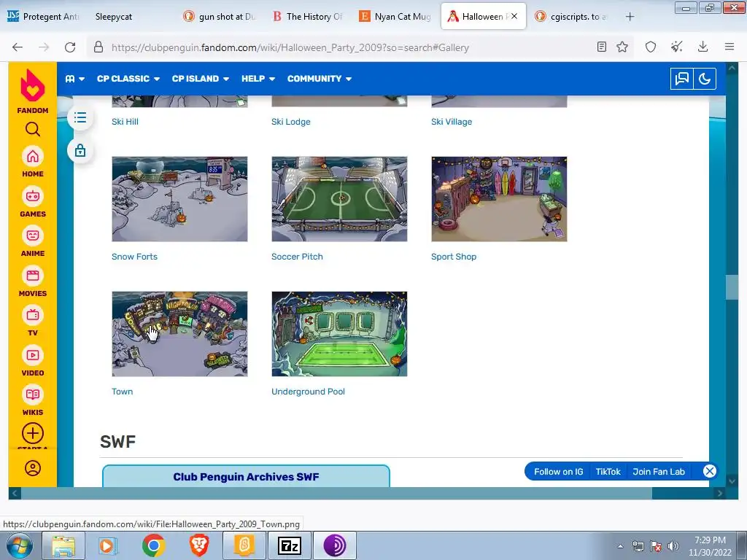Viewport: 747px width, 560px height.
Task: View the Soccer Pitch thumbnail image
Action: (339, 199)
